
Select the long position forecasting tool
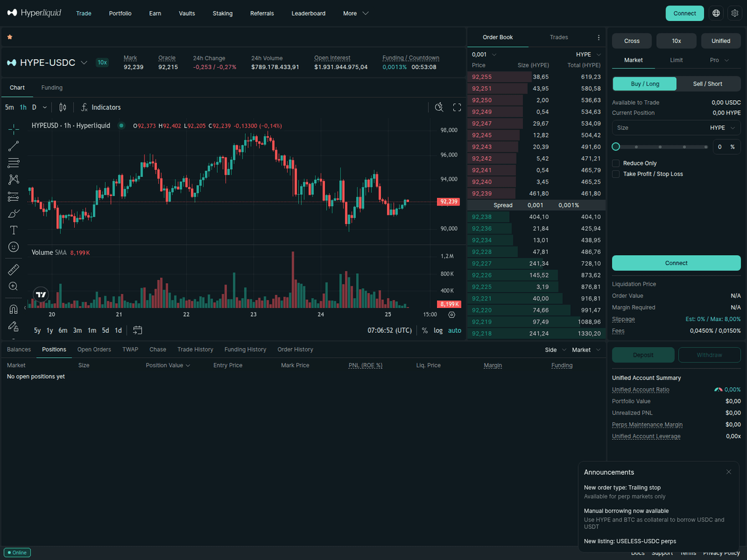(x=13, y=197)
